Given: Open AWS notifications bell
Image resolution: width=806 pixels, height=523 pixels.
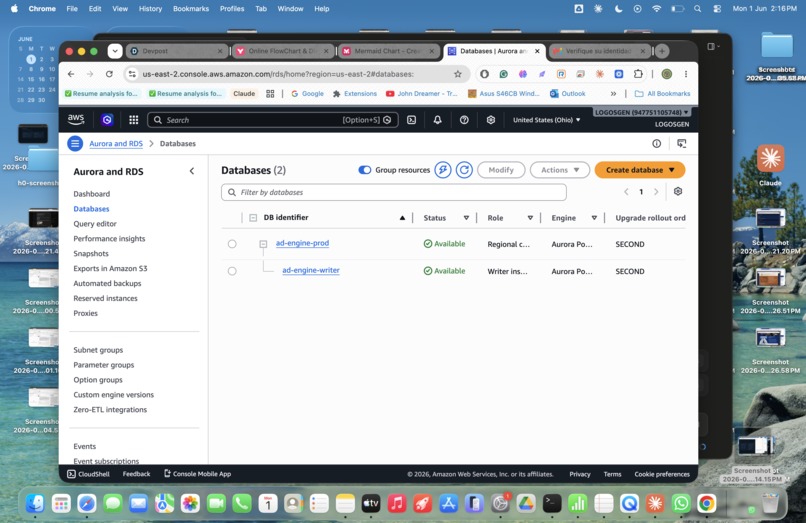Looking at the screenshot, I should tap(437, 120).
